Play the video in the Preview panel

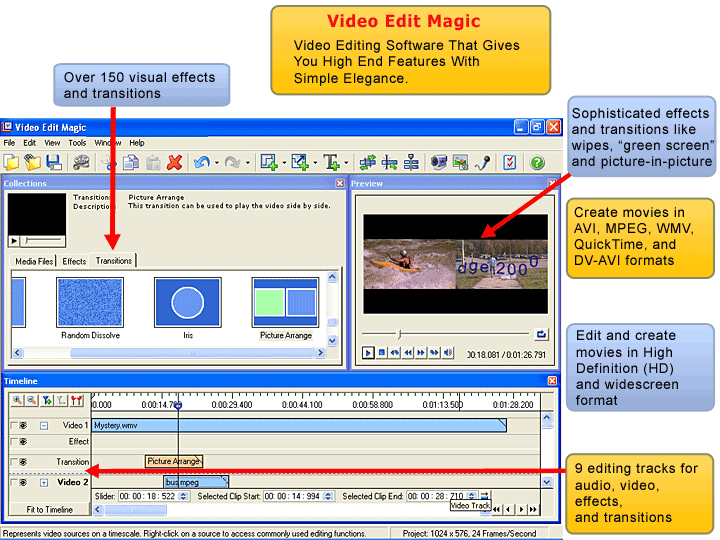pos(368,353)
